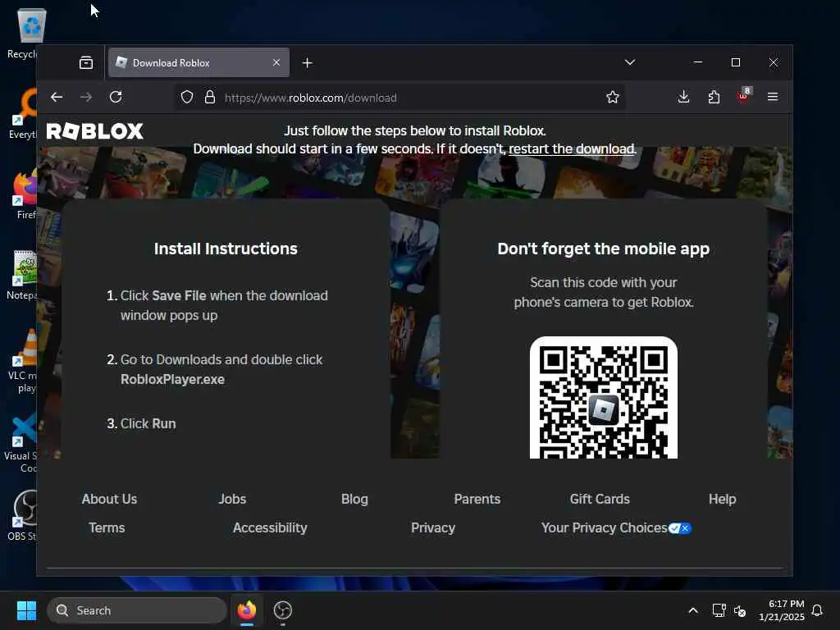
Task: Open Firefox View icon beside the tabs
Action: [x=85, y=62]
